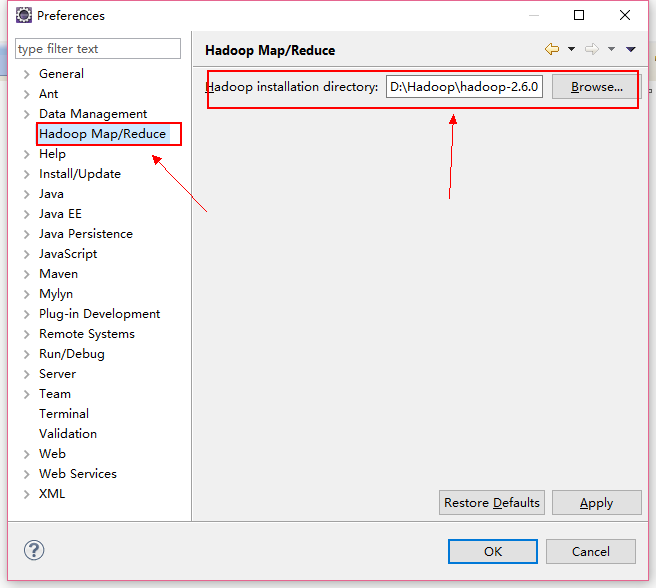Expand the JavaScript node arrow
This screenshot has height=588, width=656.
pos(27,254)
